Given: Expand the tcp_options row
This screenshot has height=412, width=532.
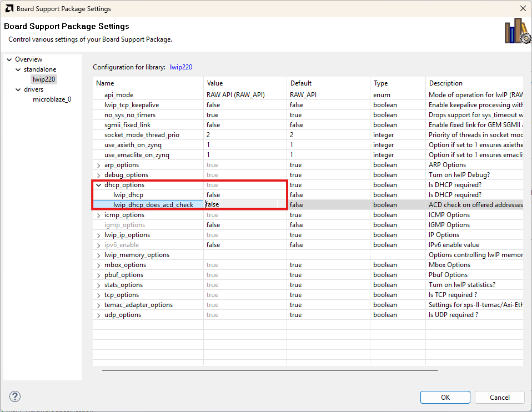Looking at the screenshot, I should (x=99, y=295).
